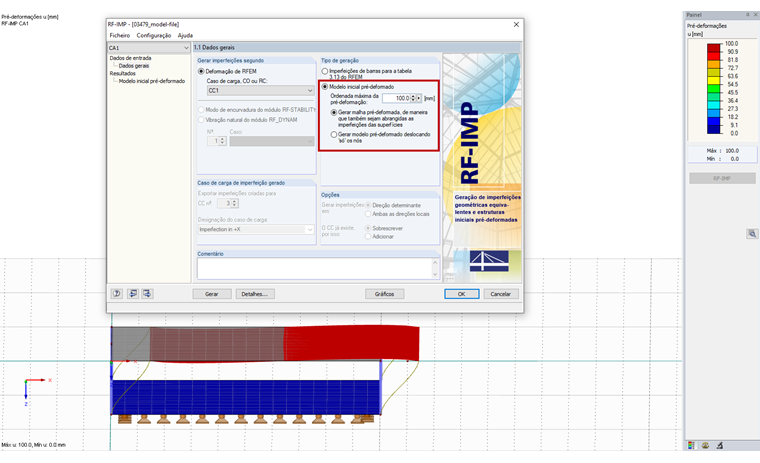Go to the next input table icon
760x463 pixels.
147,294
